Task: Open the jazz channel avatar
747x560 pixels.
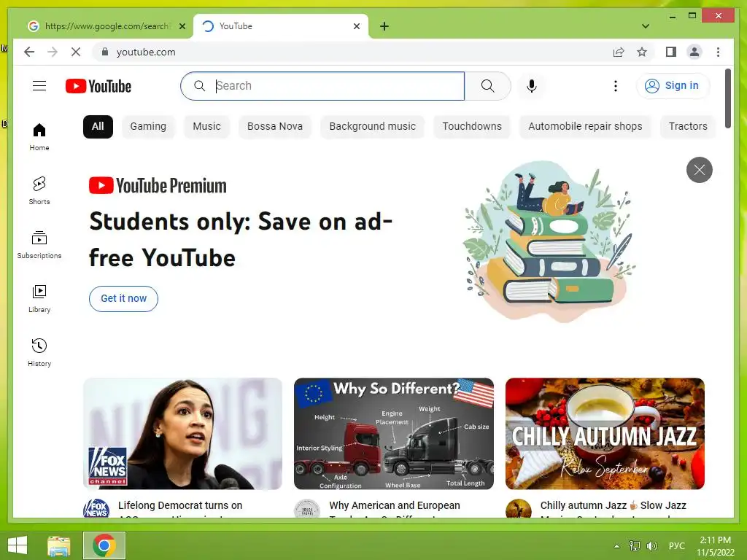Action: pos(519,508)
